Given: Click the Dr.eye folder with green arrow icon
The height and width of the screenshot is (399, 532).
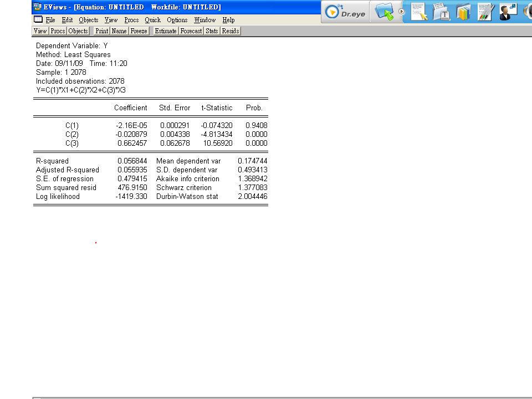Looking at the screenshot, I should coord(384,12).
